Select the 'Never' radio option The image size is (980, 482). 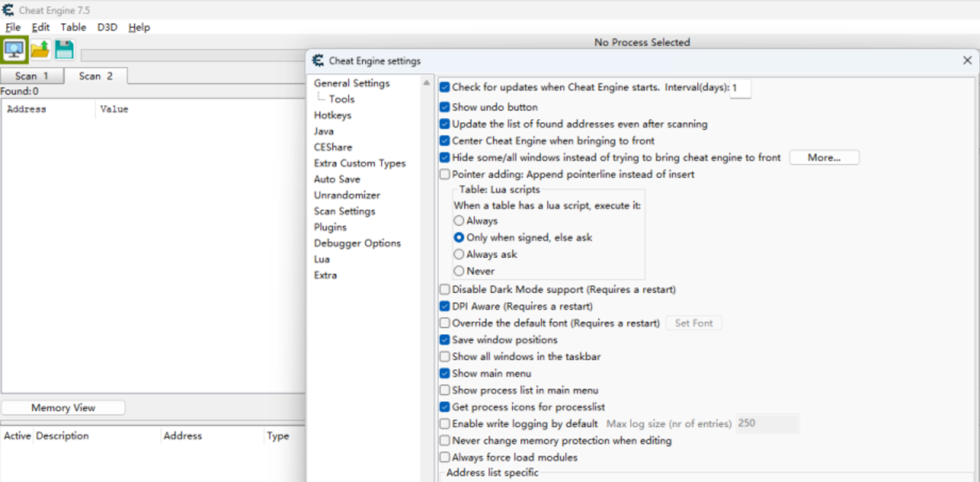(x=459, y=271)
